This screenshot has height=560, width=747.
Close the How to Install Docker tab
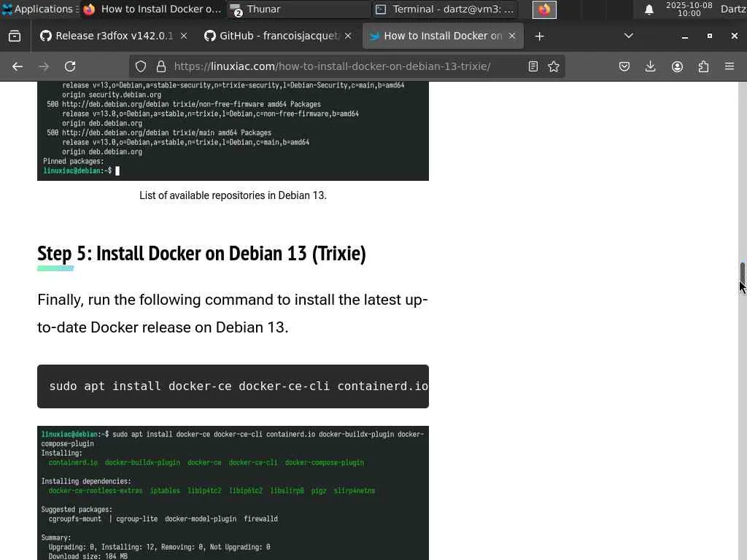click(x=512, y=36)
